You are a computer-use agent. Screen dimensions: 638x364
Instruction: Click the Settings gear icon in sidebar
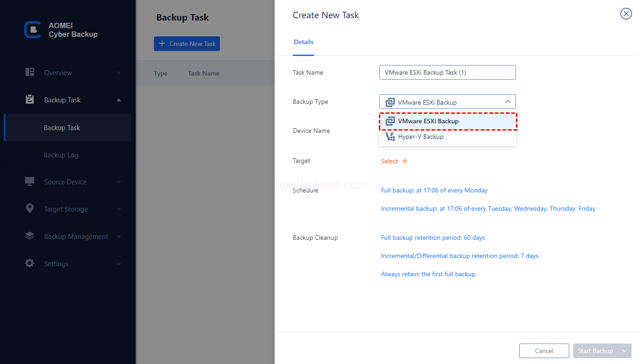point(30,263)
